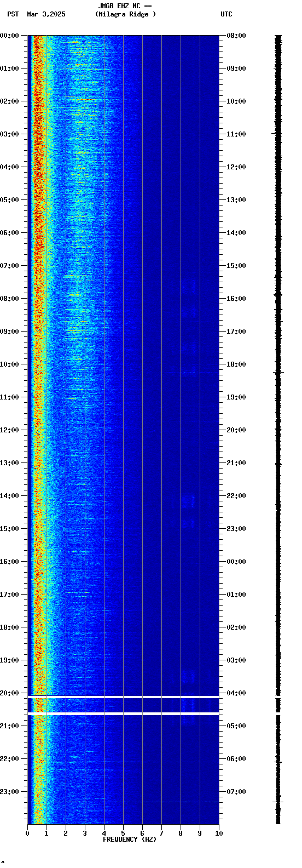Click UTC time label '04:00'
The height and width of the screenshot is (868, 302).
pyautogui.click(x=236, y=693)
